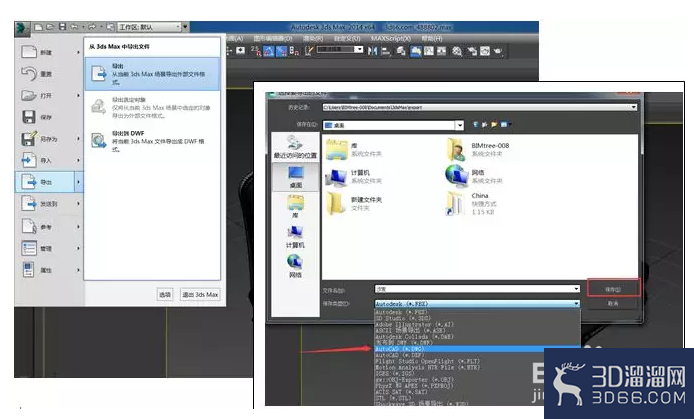
Task: Click Render Setup toolbar icon
Action: (x=472, y=51)
